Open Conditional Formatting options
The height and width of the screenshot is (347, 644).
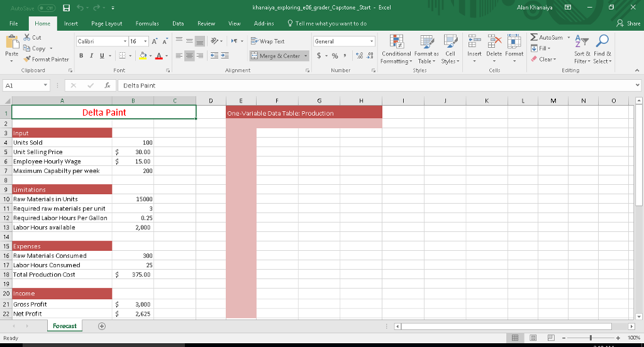pos(396,49)
